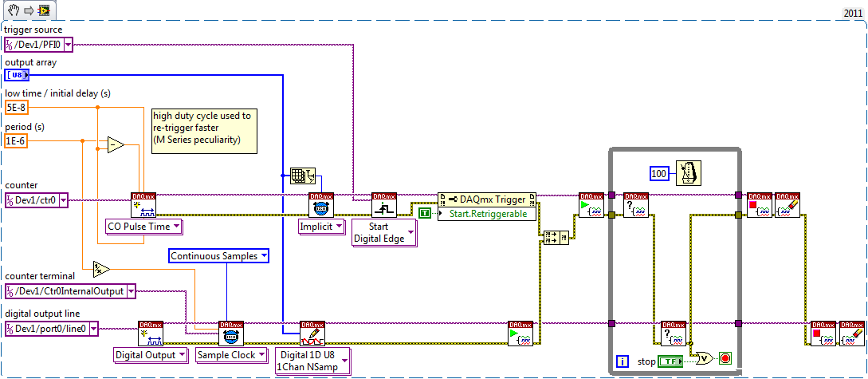Open the Start Digital Edge selector
Image resolution: width=868 pixels, height=379 pixels.
pos(384,233)
